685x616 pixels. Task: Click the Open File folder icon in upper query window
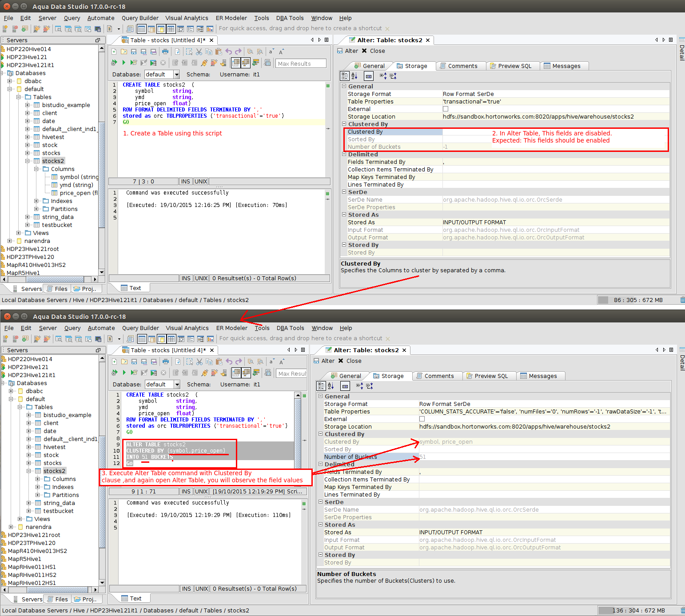click(x=124, y=52)
